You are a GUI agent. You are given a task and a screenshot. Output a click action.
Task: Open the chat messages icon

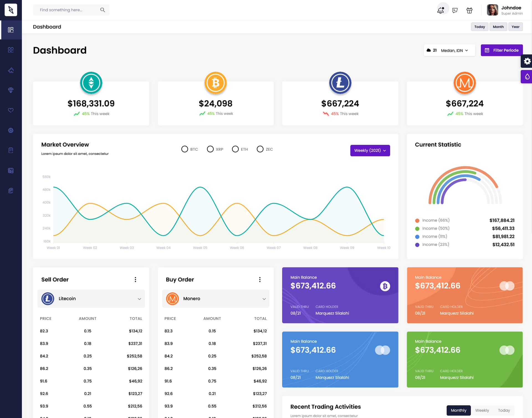455,10
